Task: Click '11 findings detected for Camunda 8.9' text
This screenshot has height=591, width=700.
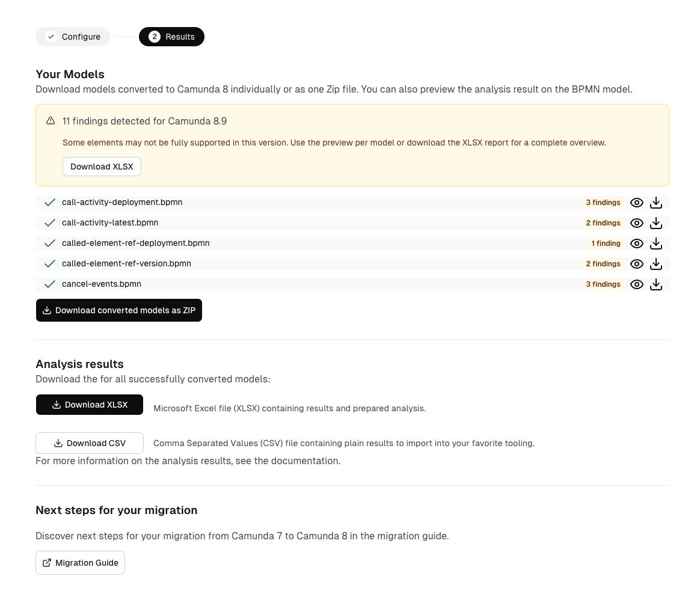Action: pos(145,121)
